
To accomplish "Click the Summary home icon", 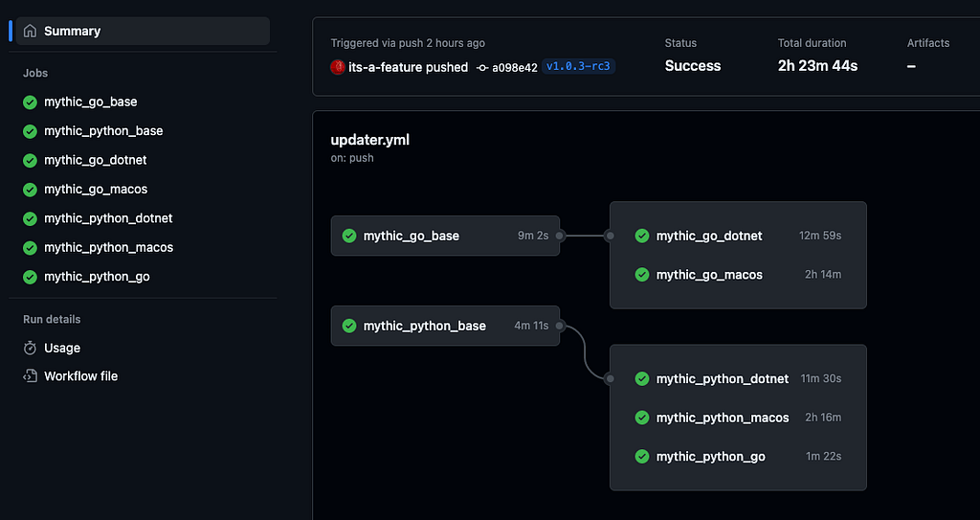I will coord(30,31).
